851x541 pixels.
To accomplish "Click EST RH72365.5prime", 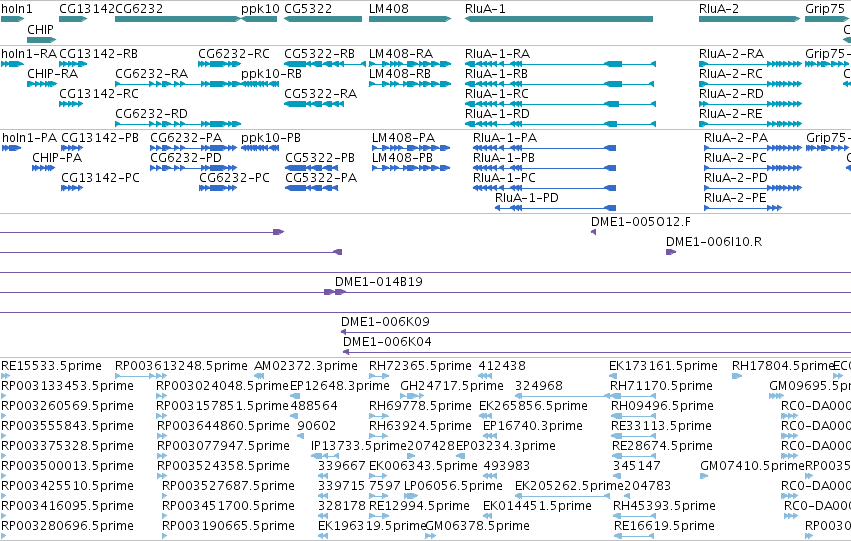I will [x=421, y=366].
